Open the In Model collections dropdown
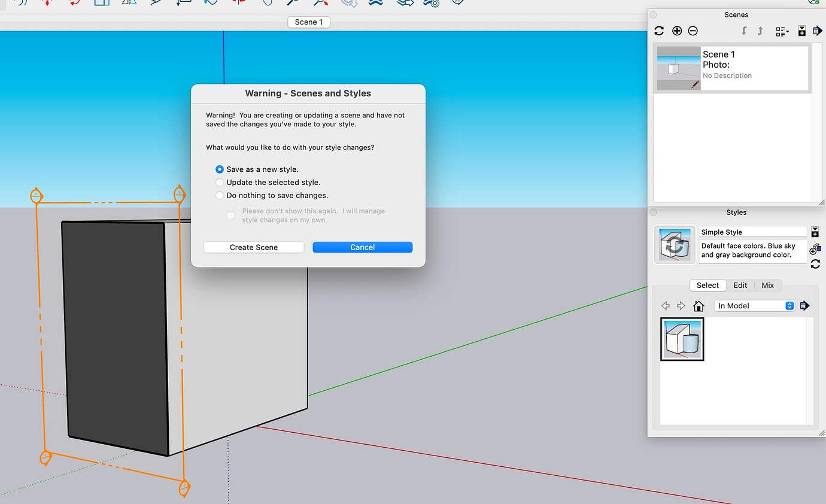 pos(753,305)
